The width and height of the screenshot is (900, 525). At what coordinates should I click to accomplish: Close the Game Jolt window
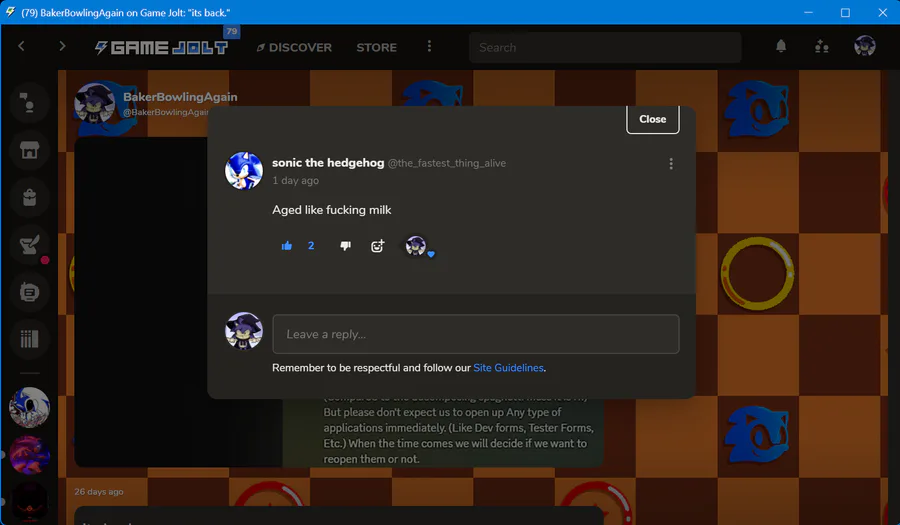coord(883,12)
